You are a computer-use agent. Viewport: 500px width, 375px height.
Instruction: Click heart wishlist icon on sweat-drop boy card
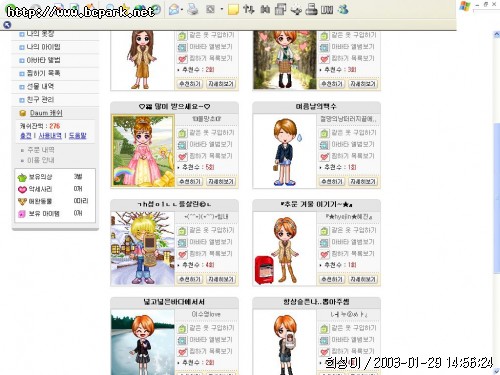pyautogui.click(x=324, y=157)
